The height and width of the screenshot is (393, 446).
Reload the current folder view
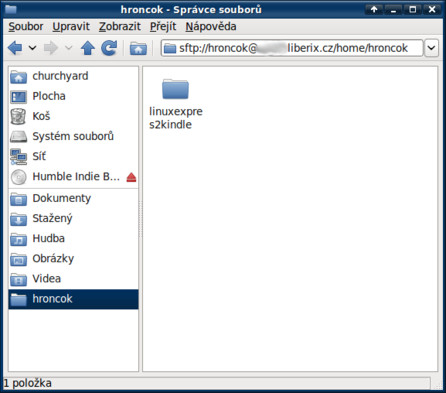pos(109,48)
